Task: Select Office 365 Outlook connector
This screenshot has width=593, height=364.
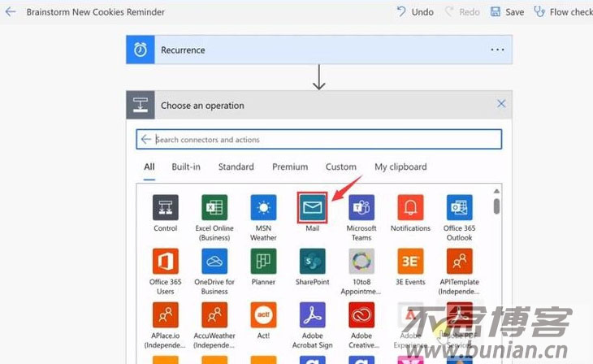Action: click(x=460, y=207)
